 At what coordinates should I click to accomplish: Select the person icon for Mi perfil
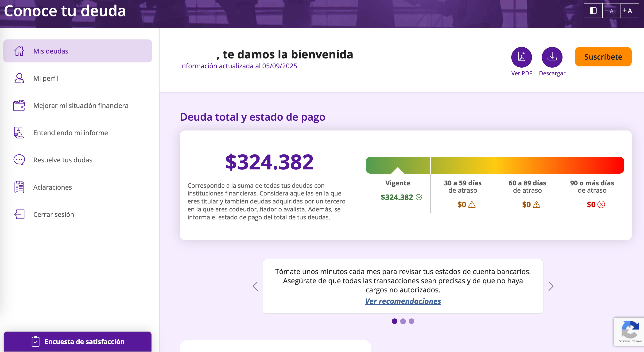pyautogui.click(x=19, y=78)
